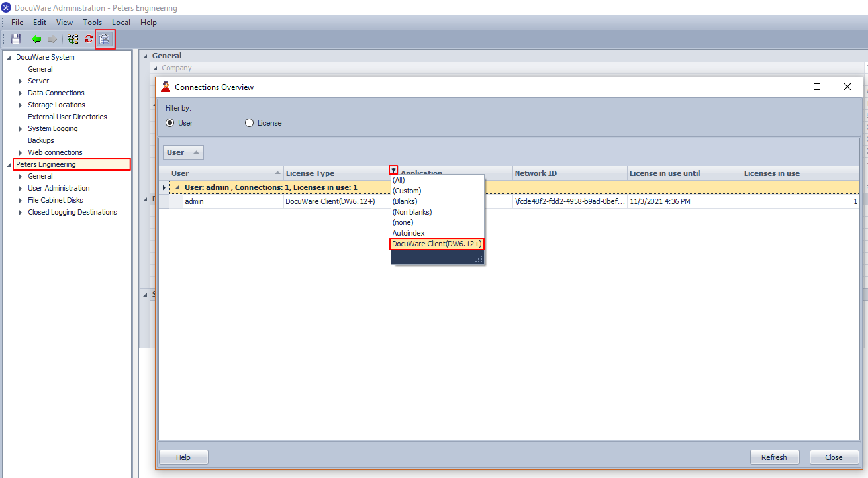This screenshot has width=868, height=478.
Task: Select the License filter radio button
Action: pyautogui.click(x=250, y=123)
